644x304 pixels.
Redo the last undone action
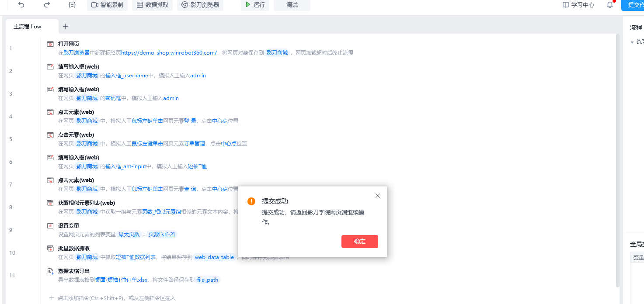pos(47,5)
